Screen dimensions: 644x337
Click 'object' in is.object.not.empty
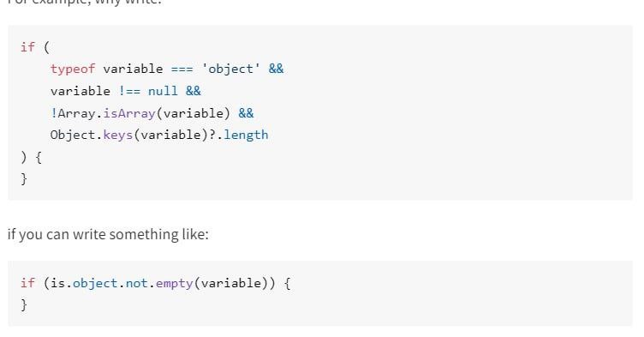(x=95, y=284)
